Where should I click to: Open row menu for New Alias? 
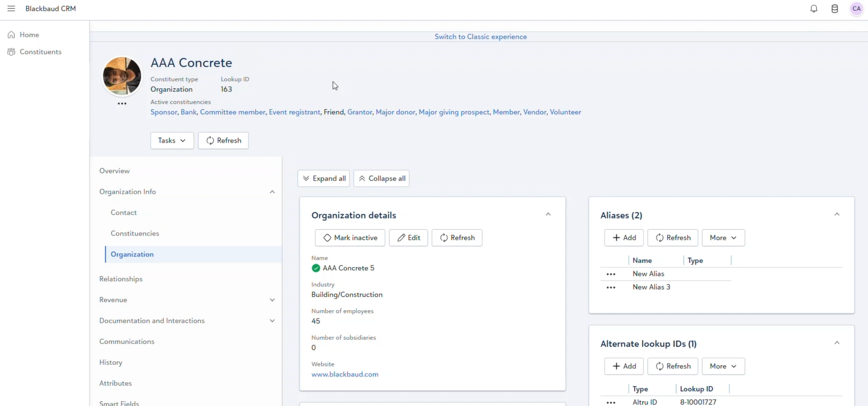611,274
